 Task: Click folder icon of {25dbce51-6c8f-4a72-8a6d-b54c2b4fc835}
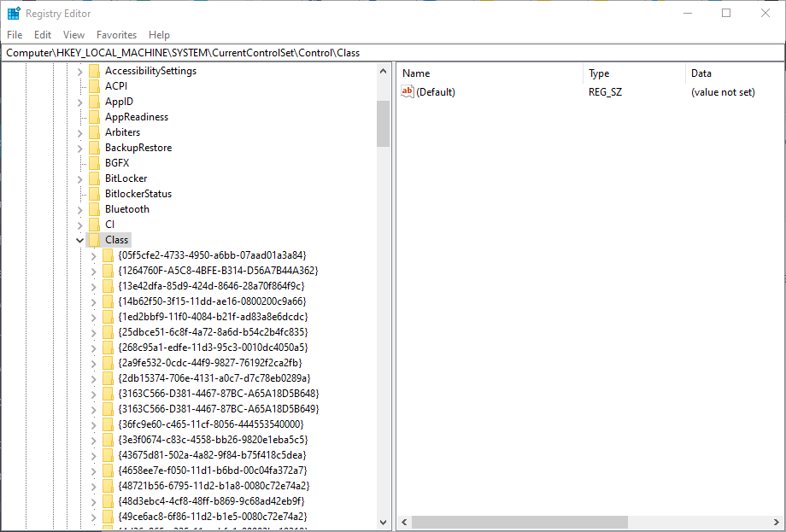coord(108,332)
